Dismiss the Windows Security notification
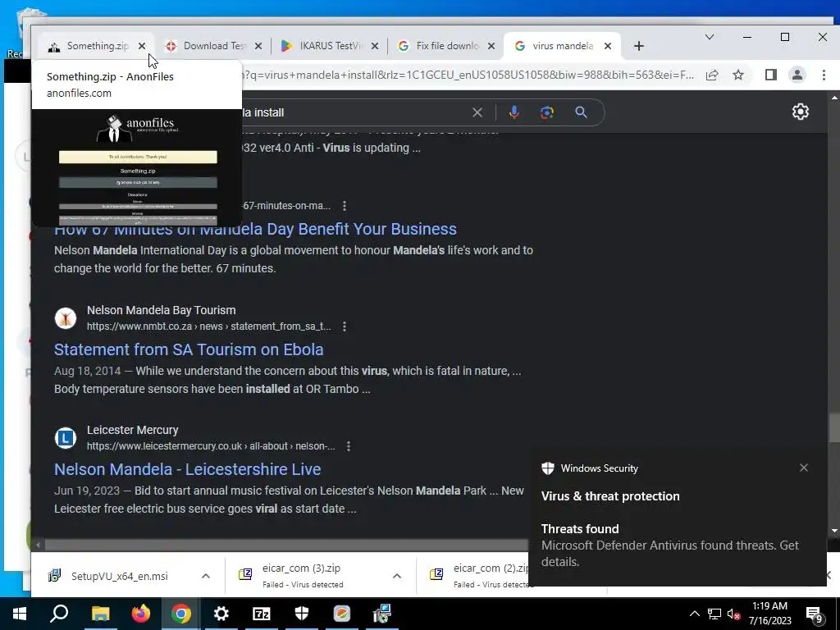The image size is (840, 630). (x=804, y=468)
